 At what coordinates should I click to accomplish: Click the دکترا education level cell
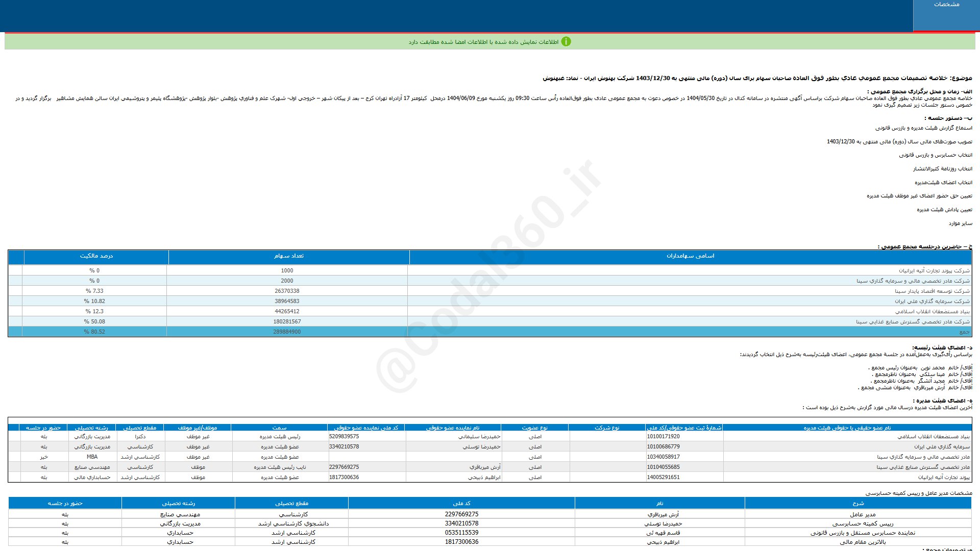tap(140, 437)
